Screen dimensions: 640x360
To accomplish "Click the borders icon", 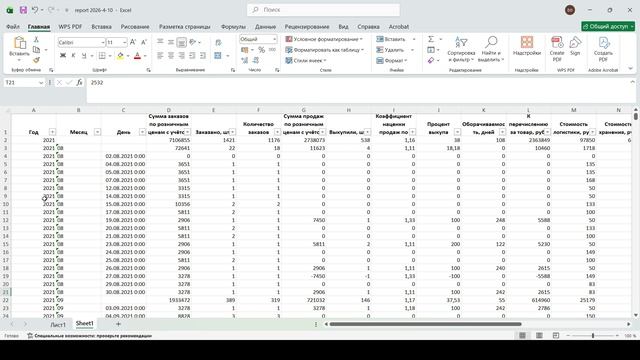I will [x=102, y=56].
